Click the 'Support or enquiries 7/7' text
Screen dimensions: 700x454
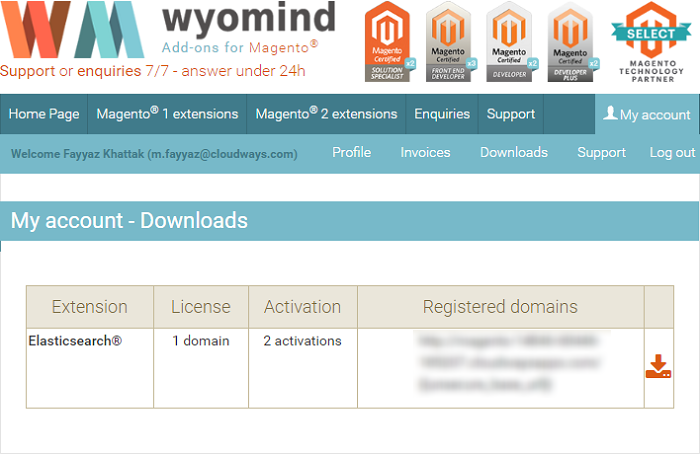point(153,71)
